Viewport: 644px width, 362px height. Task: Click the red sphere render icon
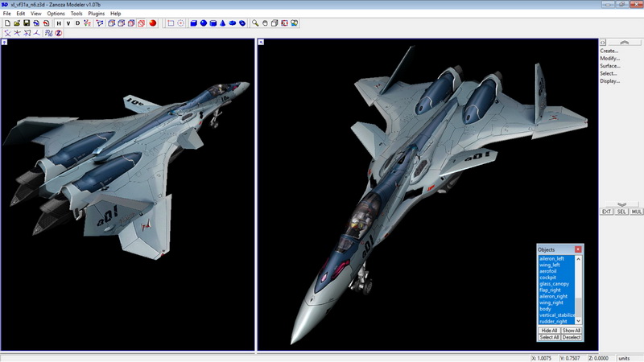[x=153, y=23]
